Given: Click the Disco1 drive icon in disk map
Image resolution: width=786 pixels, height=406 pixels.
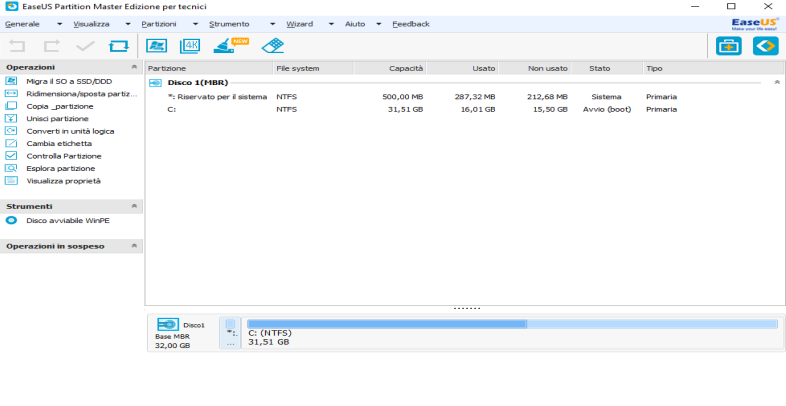Looking at the screenshot, I should (x=168, y=325).
